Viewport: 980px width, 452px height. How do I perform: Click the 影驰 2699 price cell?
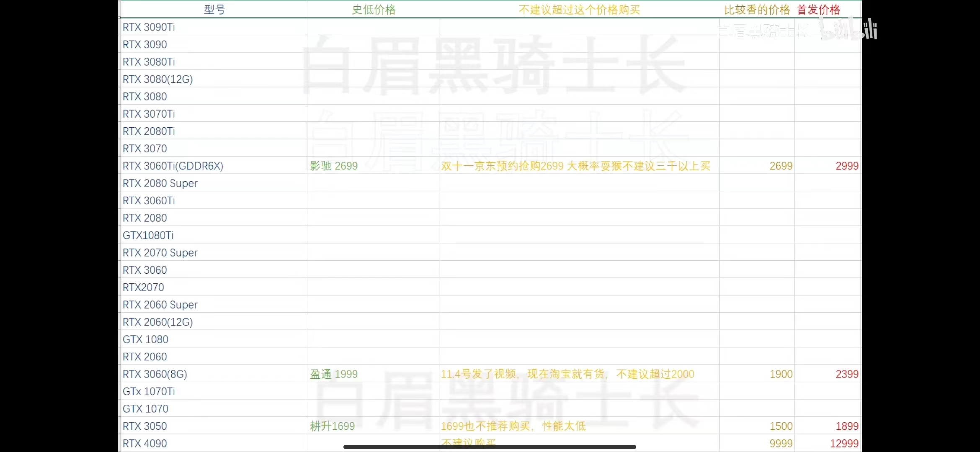click(x=334, y=166)
